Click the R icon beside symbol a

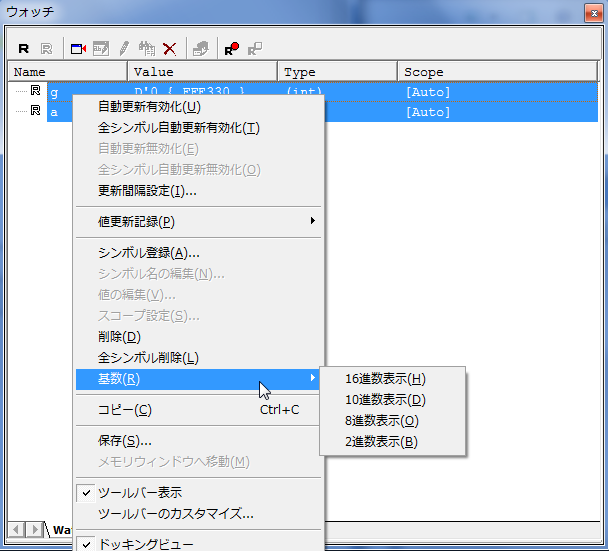35,112
